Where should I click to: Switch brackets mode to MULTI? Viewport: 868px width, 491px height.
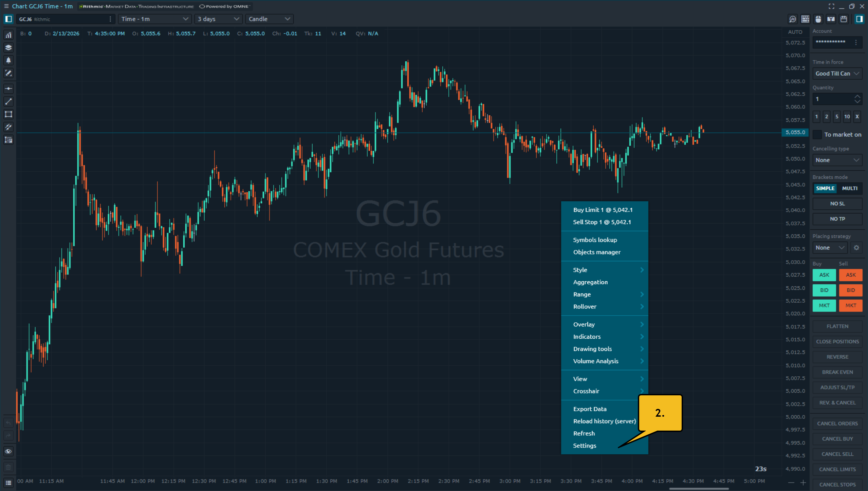pos(849,188)
